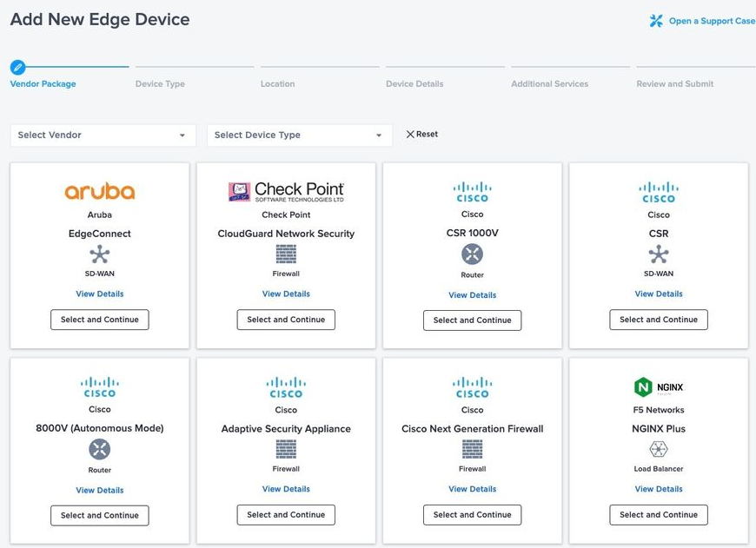
Task: Click the 'NGINX Plus' product name
Action: tap(659, 428)
